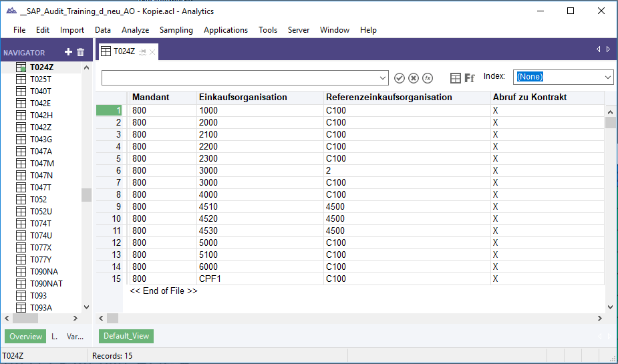Open the File menu

coord(19,30)
